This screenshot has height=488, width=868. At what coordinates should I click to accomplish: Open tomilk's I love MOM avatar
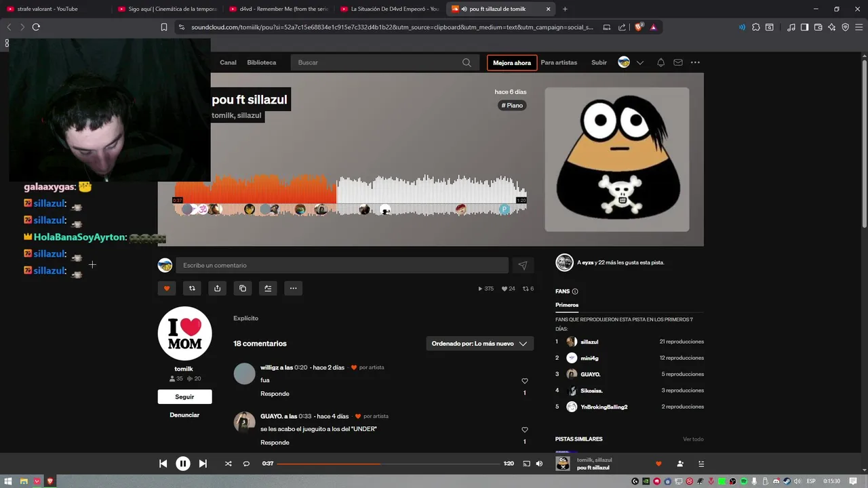point(184,333)
